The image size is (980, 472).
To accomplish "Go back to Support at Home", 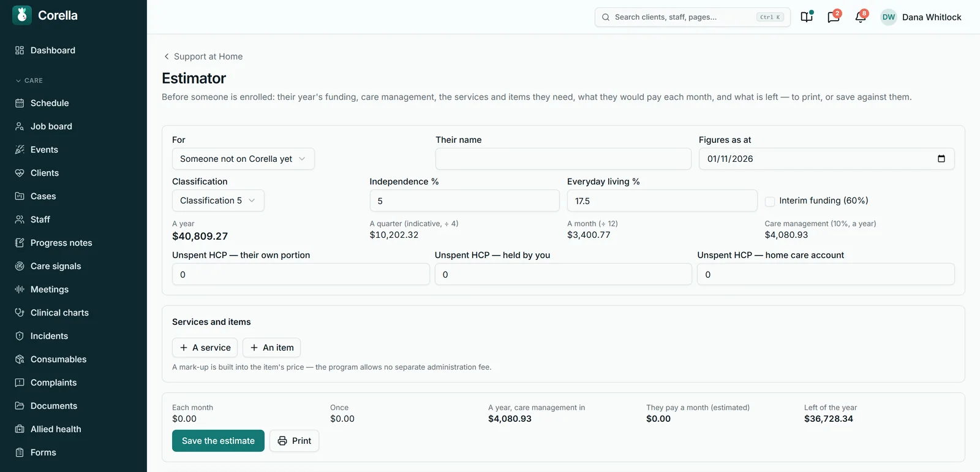I will [x=203, y=56].
